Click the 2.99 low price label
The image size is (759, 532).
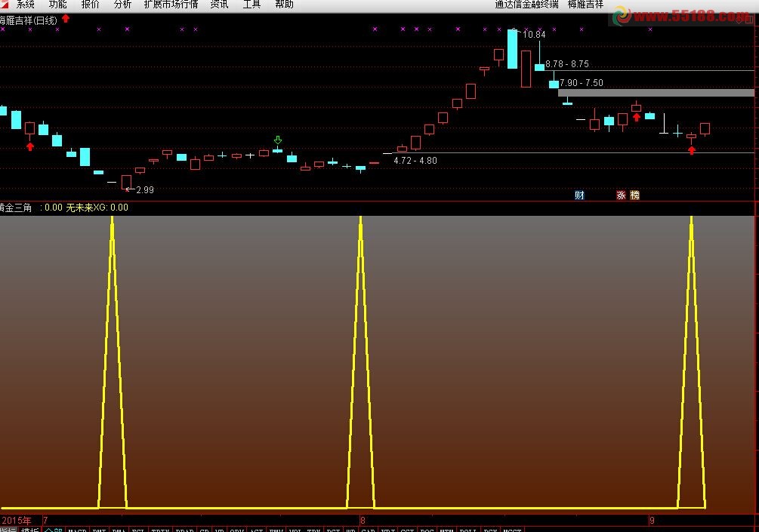145,190
